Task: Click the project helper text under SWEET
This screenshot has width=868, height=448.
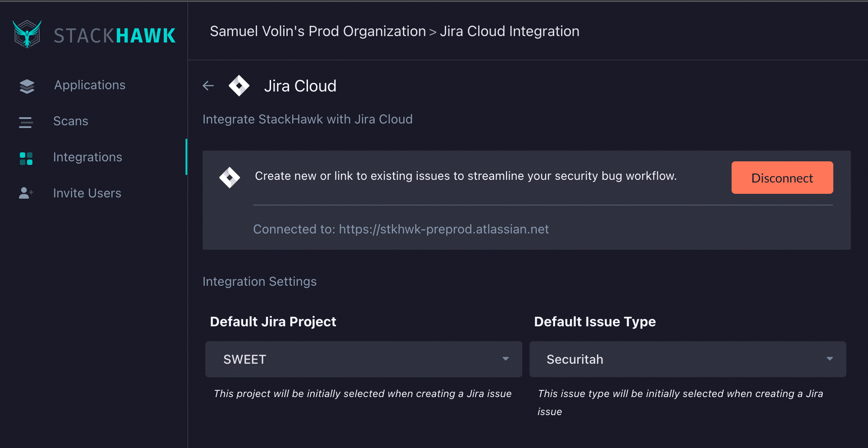Action: 363,394
